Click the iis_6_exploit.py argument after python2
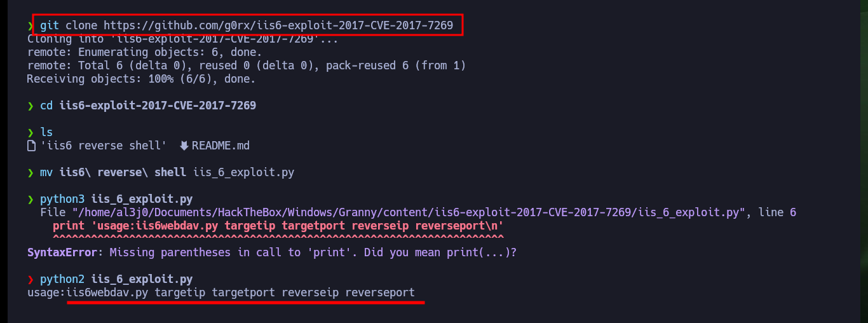This screenshot has width=868, height=323. [142, 279]
